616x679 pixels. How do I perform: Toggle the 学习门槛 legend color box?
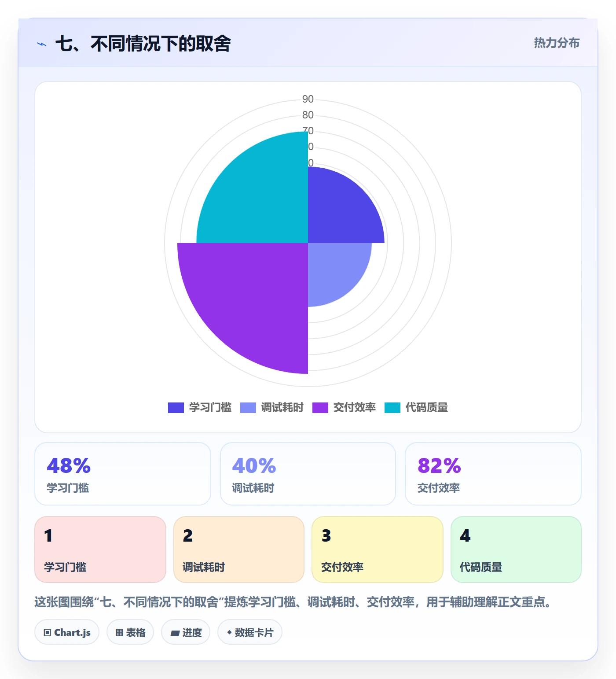pyautogui.click(x=176, y=408)
